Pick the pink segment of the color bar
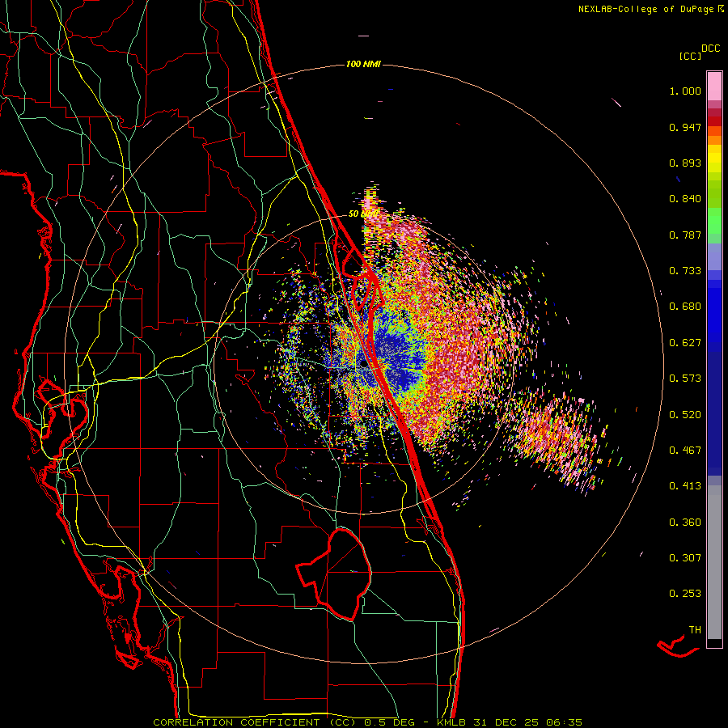The width and height of the screenshot is (728, 728). 714,86
